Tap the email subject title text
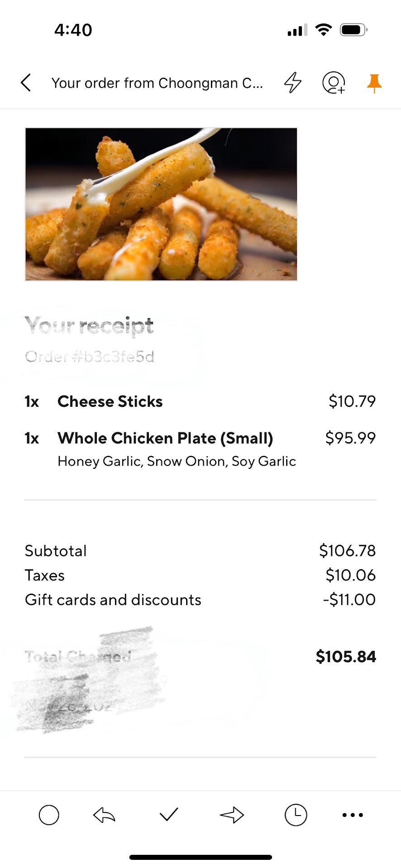This screenshot has height=868, width=401. pyautogui.click(x=157, y=83)
